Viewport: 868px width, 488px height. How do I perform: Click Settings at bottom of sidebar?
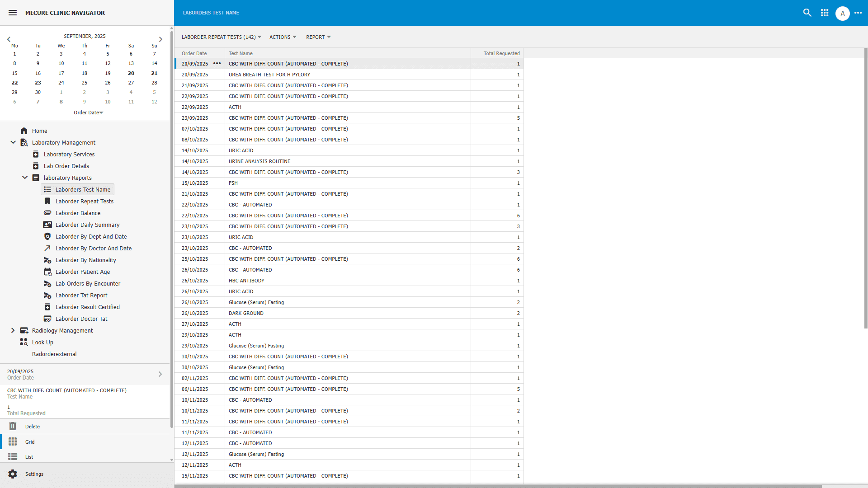34,474
